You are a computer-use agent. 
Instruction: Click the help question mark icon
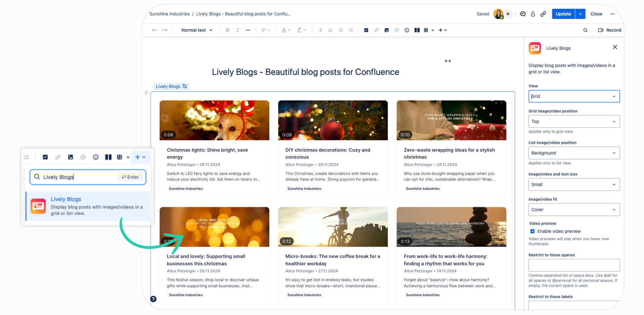[153, 299]
